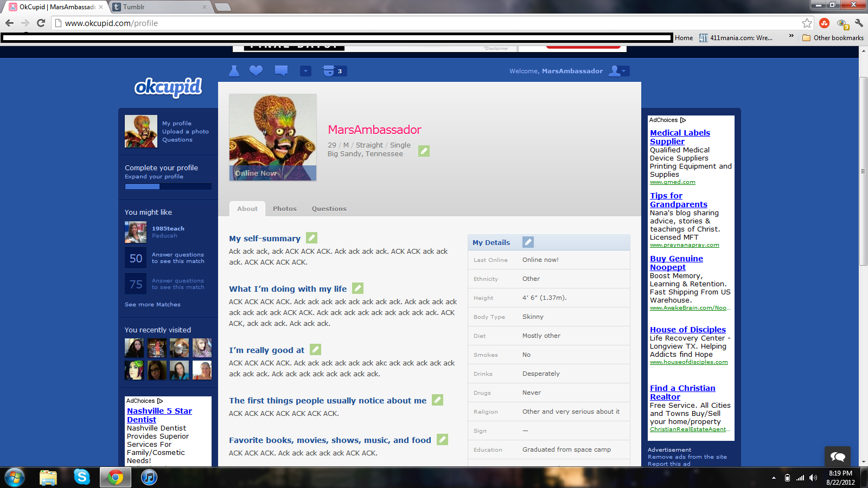This screenshot has width=868, height=488.
Task: Click the StumbleUpon extension icon
Action: tap(825, 23)
